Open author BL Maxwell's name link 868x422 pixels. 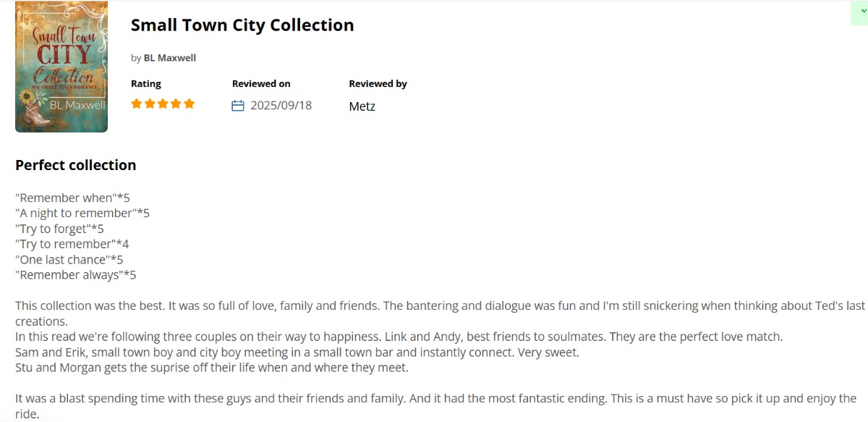(x=169, y=58)
